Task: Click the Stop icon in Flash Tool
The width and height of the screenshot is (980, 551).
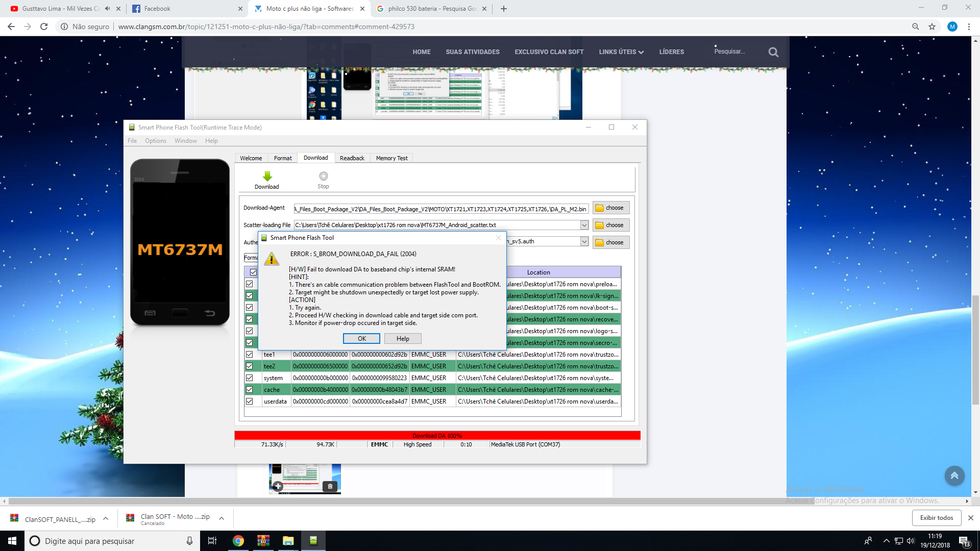Action: tap(323, 176)
